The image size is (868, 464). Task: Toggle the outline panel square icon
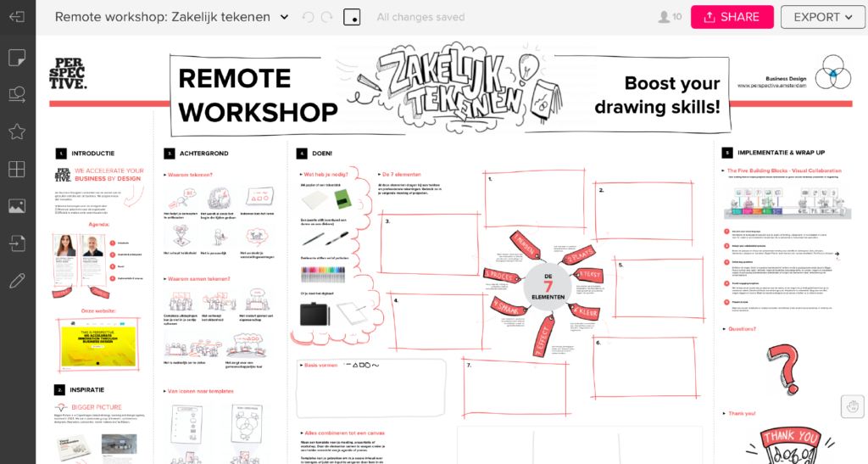(352, 17)
